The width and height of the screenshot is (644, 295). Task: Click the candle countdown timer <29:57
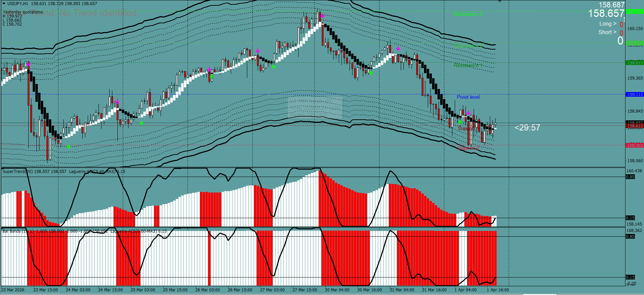point(527,127)
